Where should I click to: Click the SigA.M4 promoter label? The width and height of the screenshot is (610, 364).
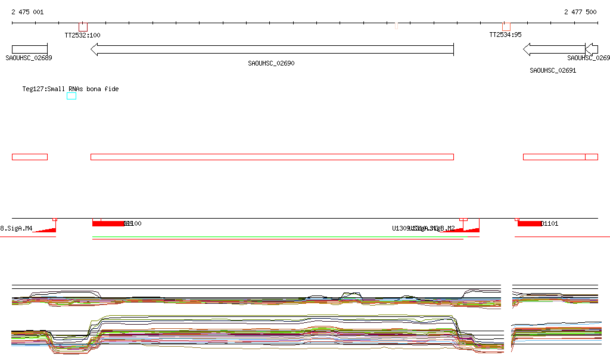[x=16, y=228]
